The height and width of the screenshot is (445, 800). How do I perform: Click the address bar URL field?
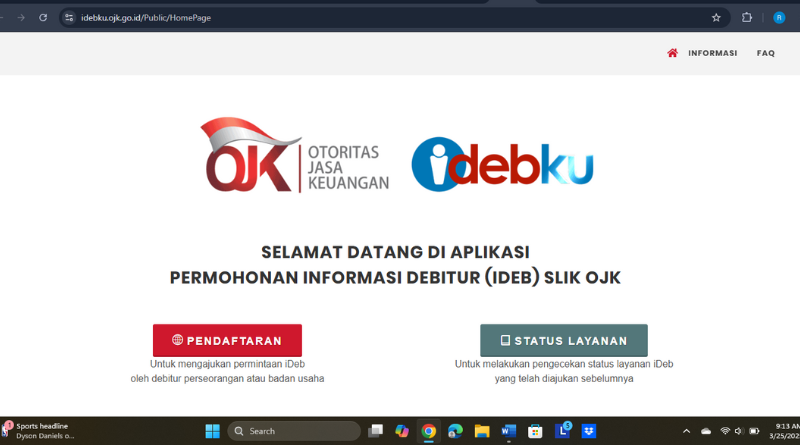(393, 17)
